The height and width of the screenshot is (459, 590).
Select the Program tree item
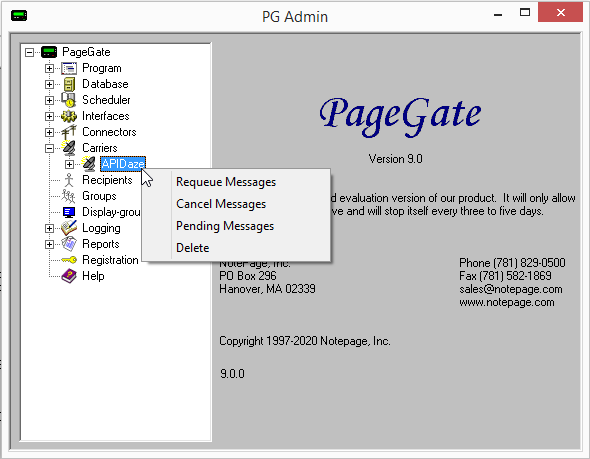(x=102, y=68)
